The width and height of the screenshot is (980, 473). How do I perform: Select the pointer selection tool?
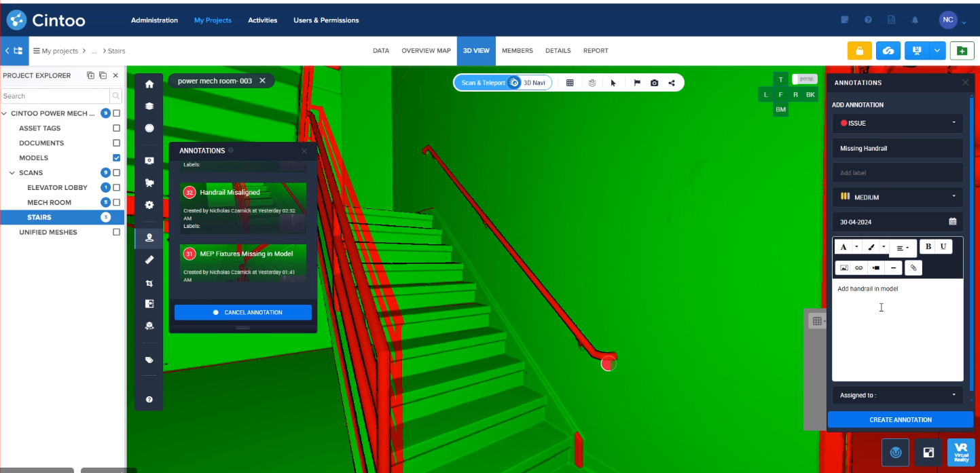[x=614, y=82]
